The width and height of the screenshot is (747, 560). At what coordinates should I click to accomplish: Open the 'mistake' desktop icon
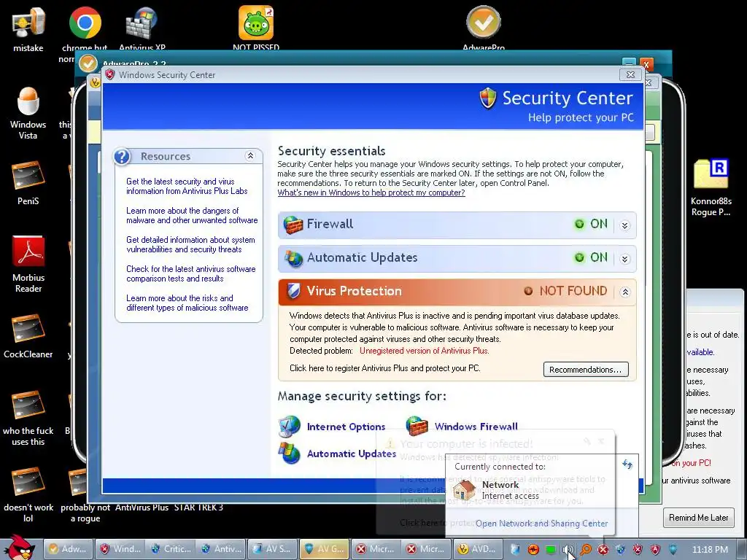coord(28,28)
